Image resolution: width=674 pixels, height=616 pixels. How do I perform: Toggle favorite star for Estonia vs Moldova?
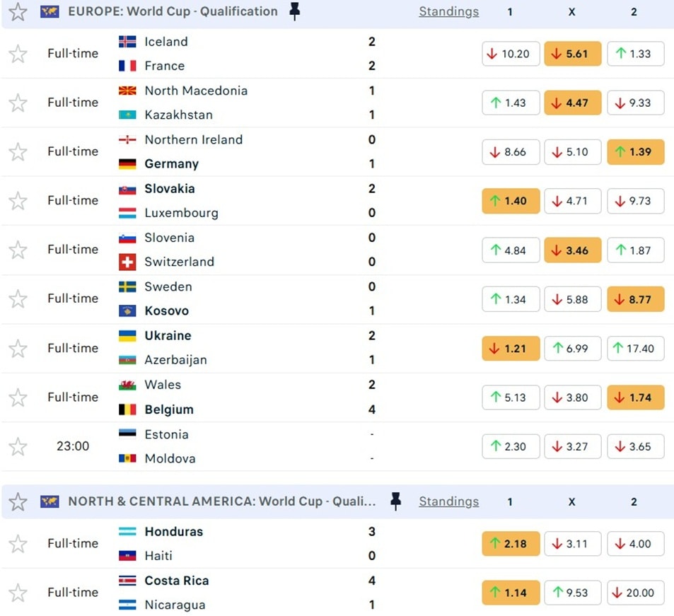18,446
